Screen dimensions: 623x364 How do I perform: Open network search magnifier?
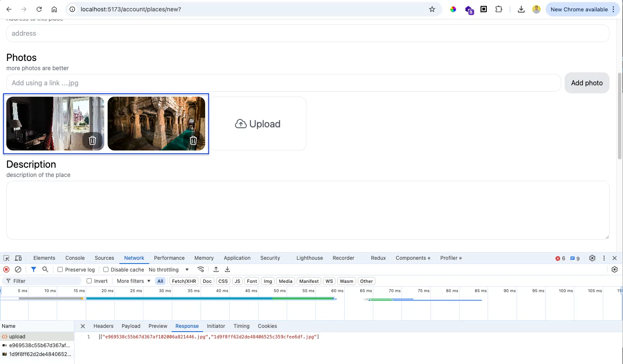45,269
